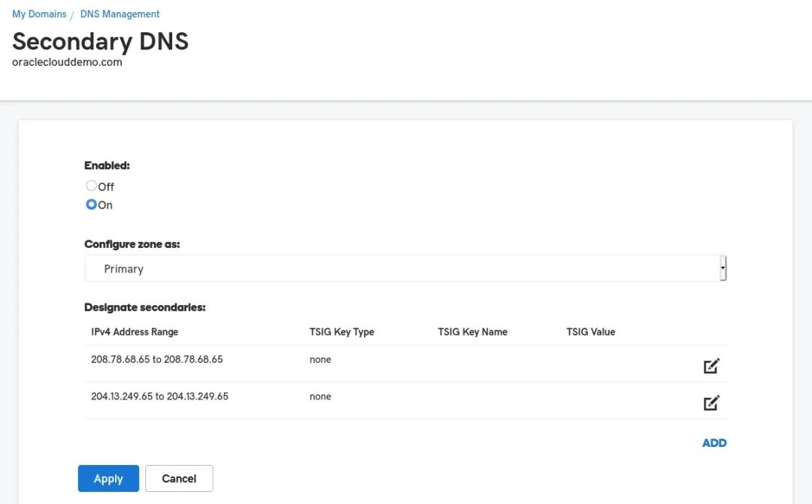Click the TSIG Key Name column header
The width and height of the screenshot is (812, 504).
[x=472, y=332]
